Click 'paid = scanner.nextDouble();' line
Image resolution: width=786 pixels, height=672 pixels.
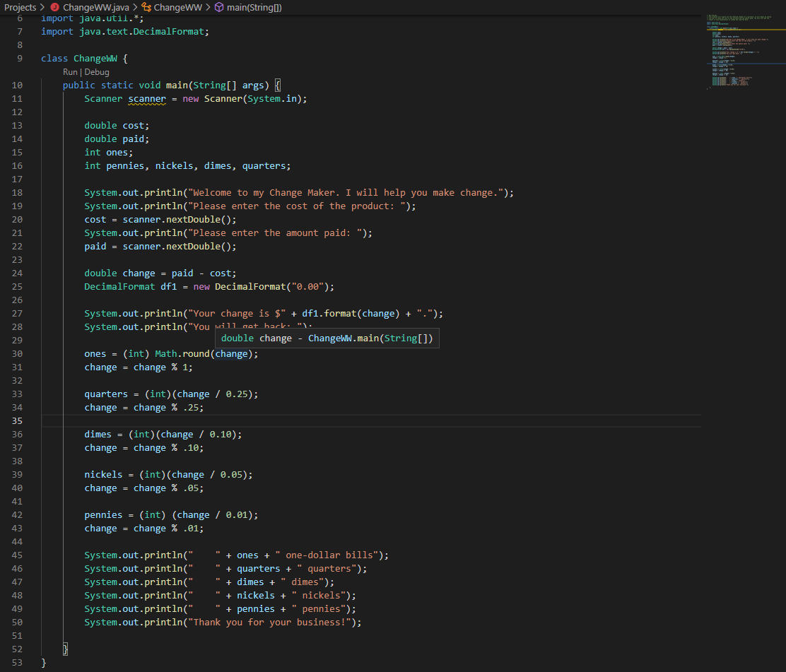(x=160, y=247)
